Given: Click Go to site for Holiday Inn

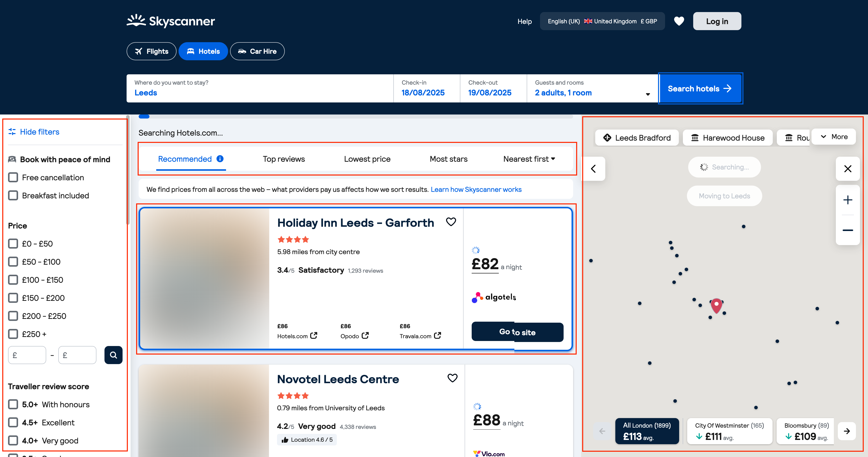Looking at the screenshot, I should click(517, 332).
